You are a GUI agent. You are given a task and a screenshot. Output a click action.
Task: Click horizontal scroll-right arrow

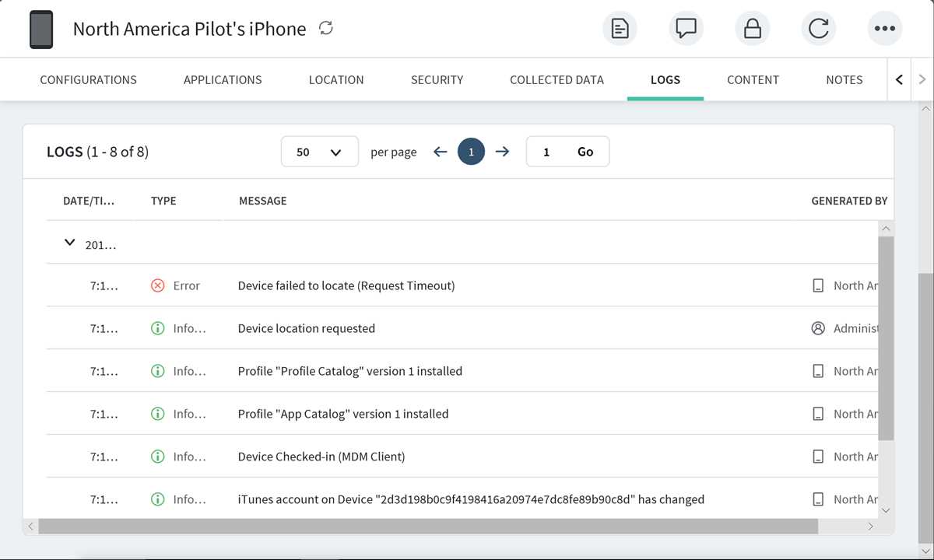coord(870,527)
